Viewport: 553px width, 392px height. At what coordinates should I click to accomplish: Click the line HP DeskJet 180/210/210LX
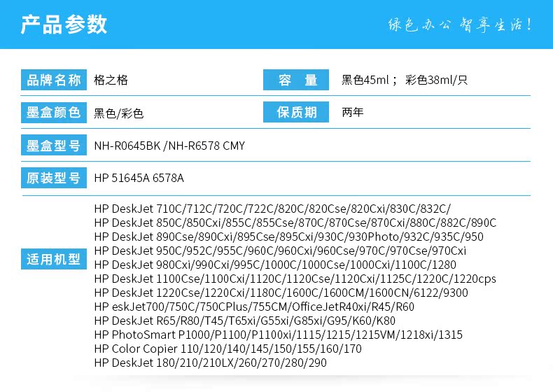[x=210, y=363]
